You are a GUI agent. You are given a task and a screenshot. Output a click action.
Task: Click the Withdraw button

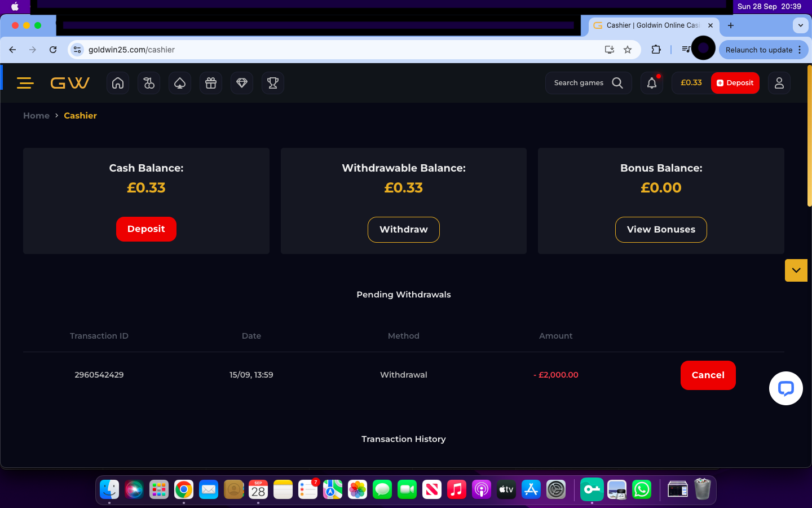403,230
